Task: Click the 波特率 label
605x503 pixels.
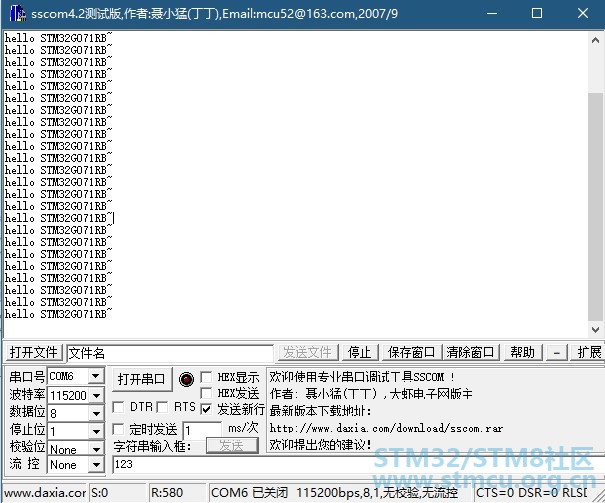Action: click(27, 395)
